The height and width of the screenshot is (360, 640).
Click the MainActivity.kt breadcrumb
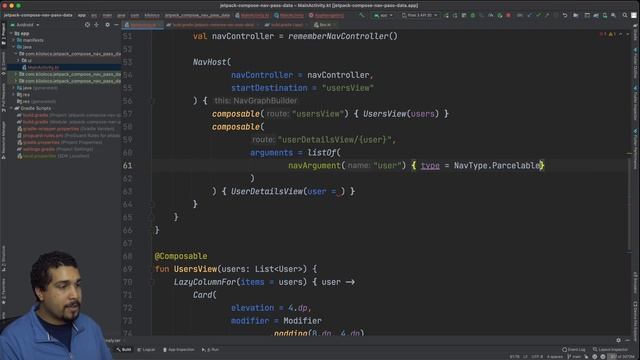point(252,15)
